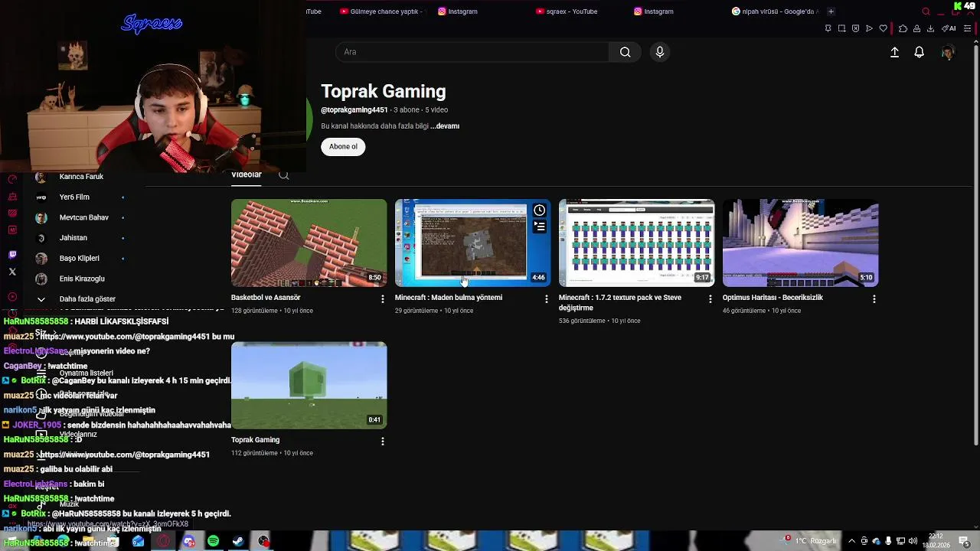Open the 'Enis Kirazoglu' subscription

tap(80, 279)
